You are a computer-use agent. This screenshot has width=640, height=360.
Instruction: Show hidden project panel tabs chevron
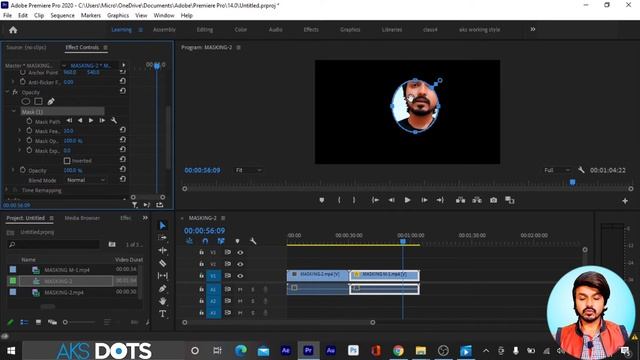pos(145,218)
